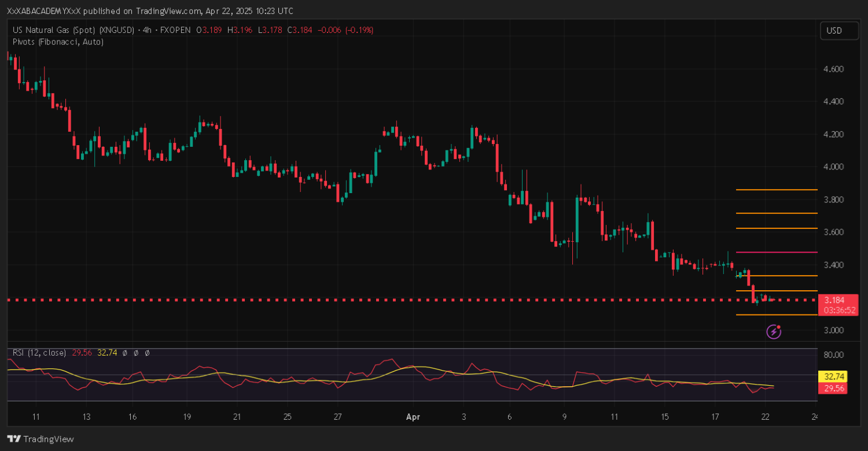The image size is (868, 451).
Task: Click the lowest orange pivot support line
Action: pyautogui.click(x=775, y=315)
